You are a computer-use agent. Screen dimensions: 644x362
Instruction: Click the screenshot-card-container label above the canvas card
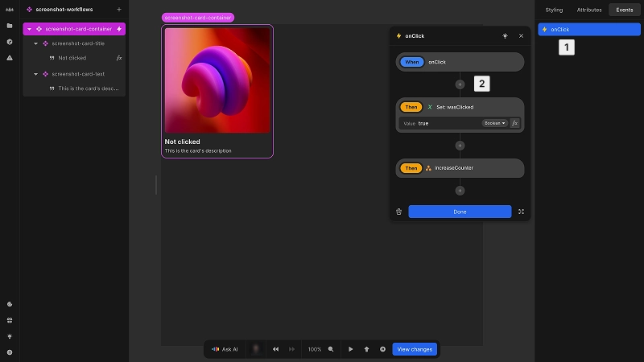[x=198, y=18]
